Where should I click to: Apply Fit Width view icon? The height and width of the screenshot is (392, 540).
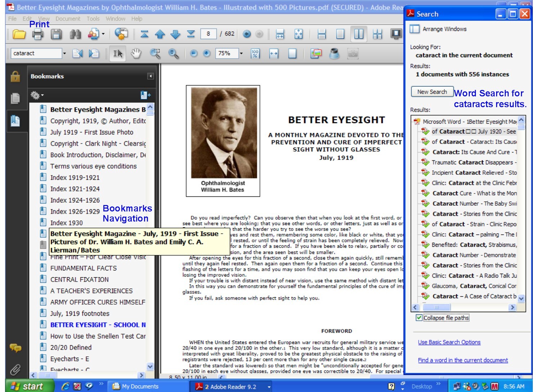(274, 54)
